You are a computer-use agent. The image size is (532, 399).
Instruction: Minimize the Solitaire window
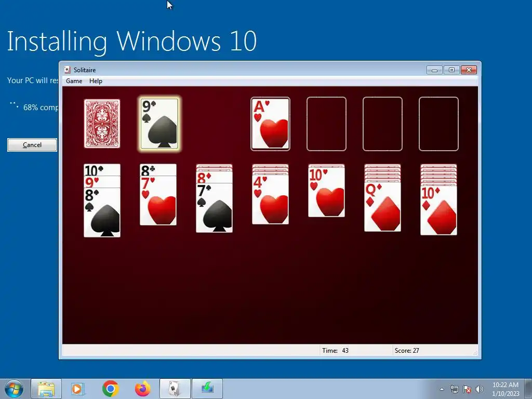tap(434, 70)
